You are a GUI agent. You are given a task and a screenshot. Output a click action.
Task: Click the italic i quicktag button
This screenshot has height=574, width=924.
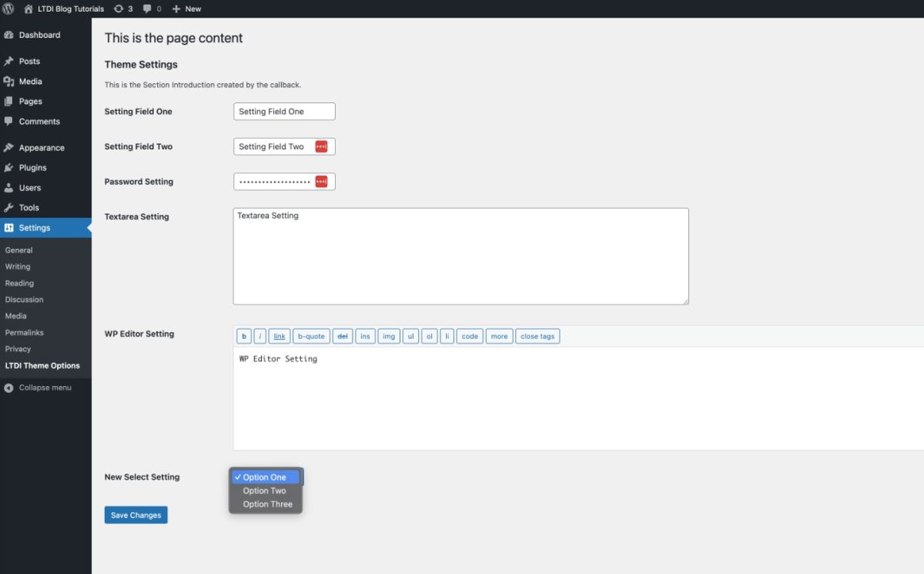(260, 336)
